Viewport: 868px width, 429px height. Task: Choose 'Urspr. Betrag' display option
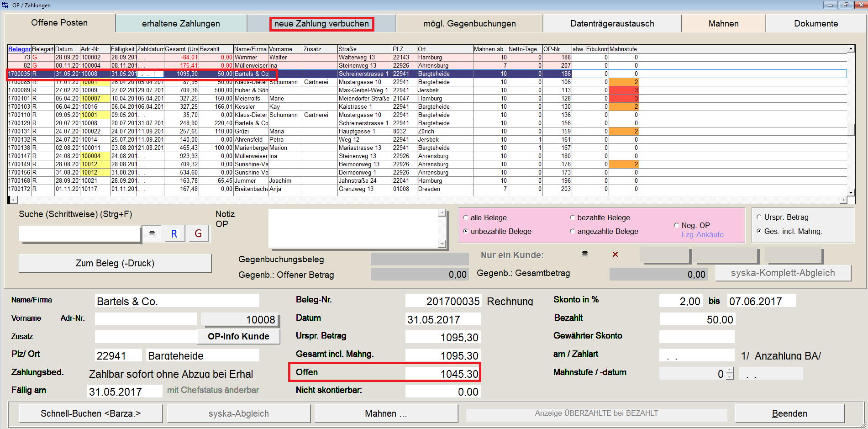coord(759,217)
